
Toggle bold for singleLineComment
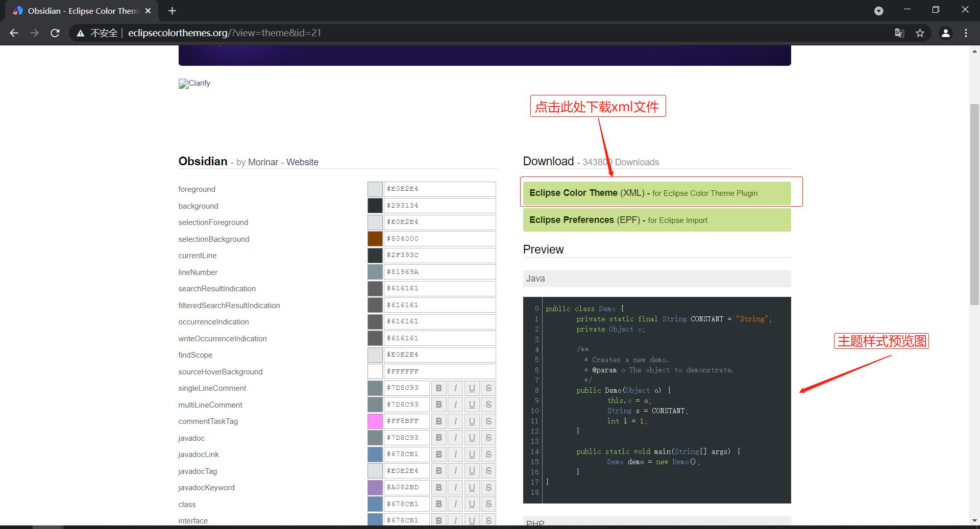point(438,388)
